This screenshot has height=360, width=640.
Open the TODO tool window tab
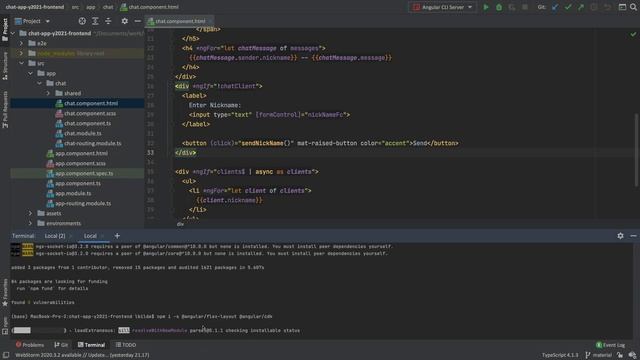click(x=126, y=345)
